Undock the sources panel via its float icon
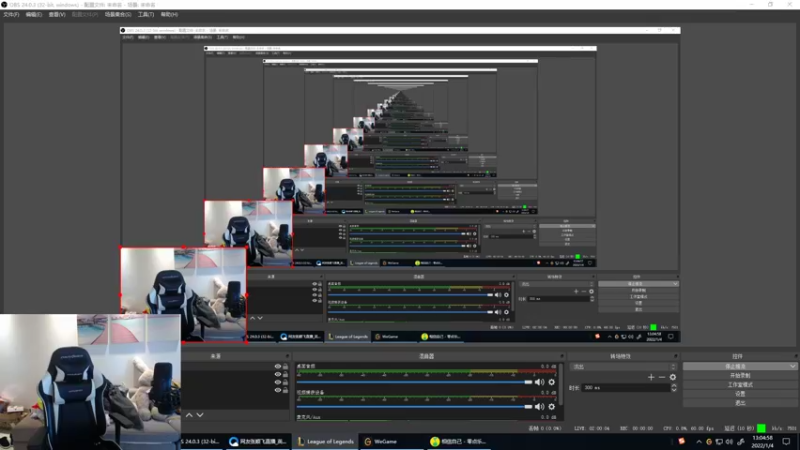 click(287, 356)
